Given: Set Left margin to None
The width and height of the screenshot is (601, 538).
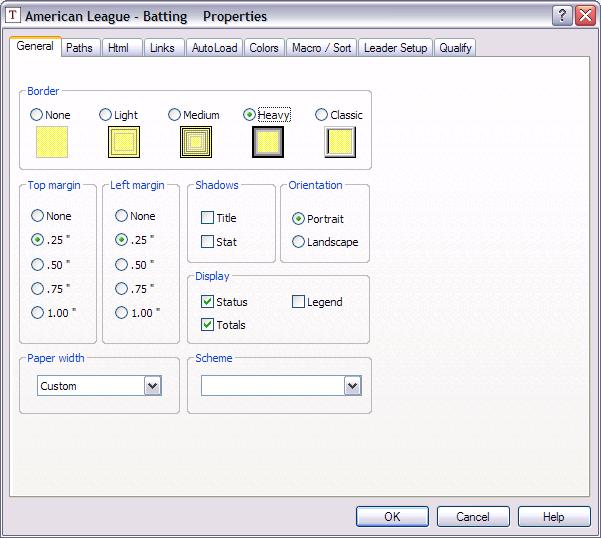Looking at the screenshot, I should (x=121, y=216).
